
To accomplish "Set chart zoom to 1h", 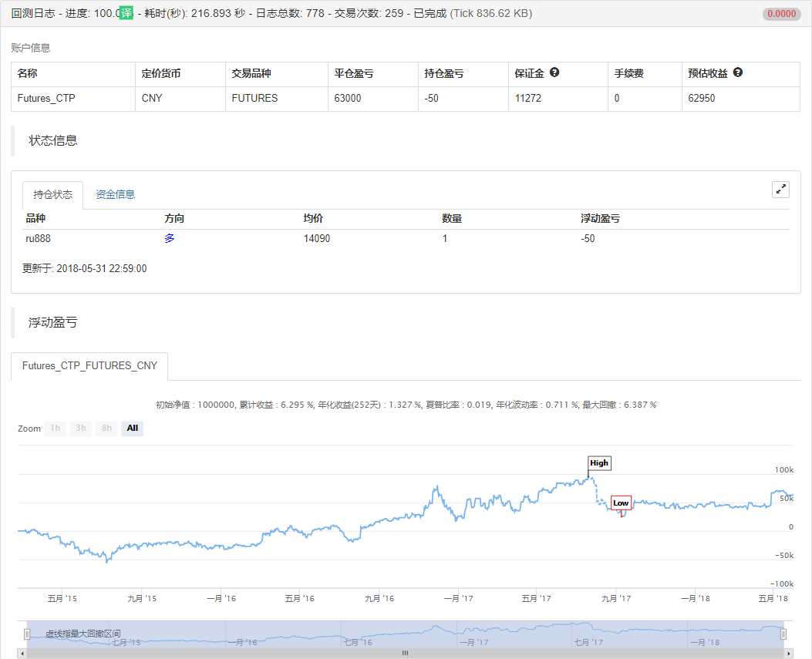I will [56, 429].
